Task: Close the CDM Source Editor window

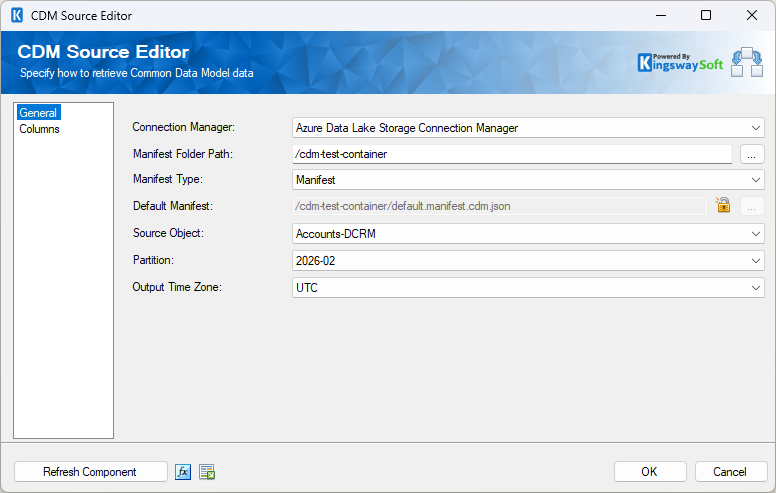Action: (x=752, y=15)
